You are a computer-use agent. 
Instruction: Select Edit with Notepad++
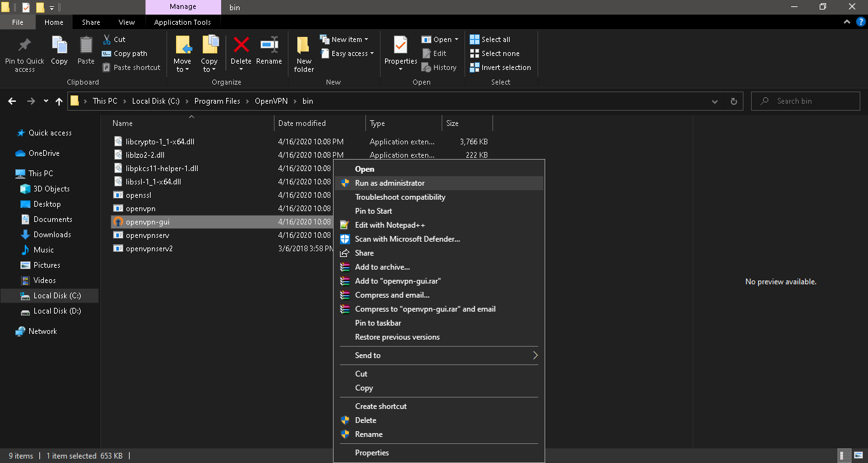(x=439, y=225)
